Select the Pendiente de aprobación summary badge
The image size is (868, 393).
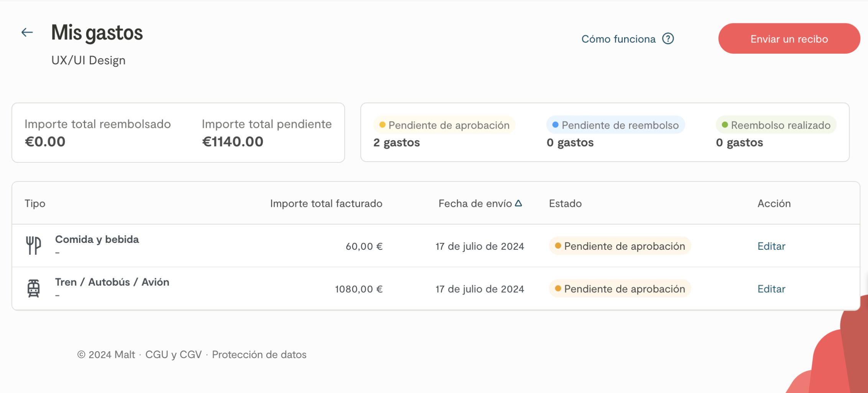pyautogui.click(x=444, y=125)
